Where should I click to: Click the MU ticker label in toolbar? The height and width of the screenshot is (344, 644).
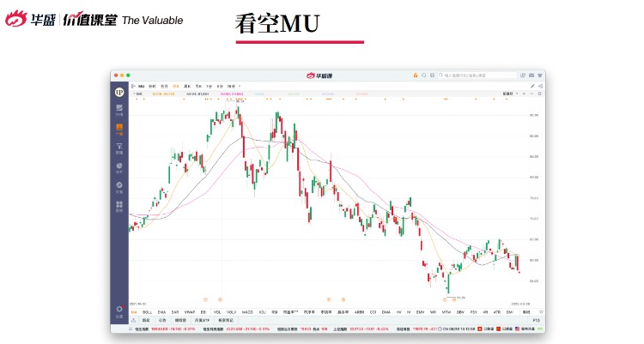point(142,86)
